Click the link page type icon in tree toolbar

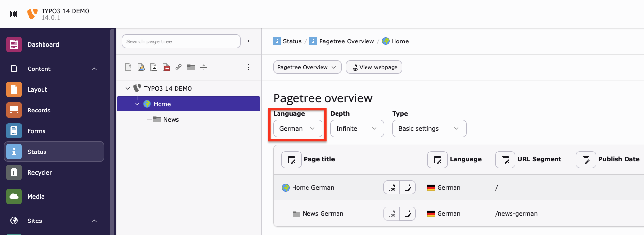[x=178, y=67]
